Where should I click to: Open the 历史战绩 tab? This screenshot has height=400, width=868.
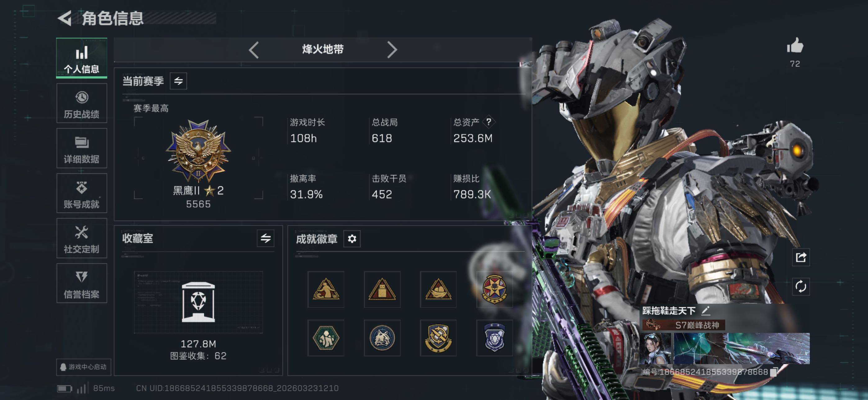pos(82,103)
